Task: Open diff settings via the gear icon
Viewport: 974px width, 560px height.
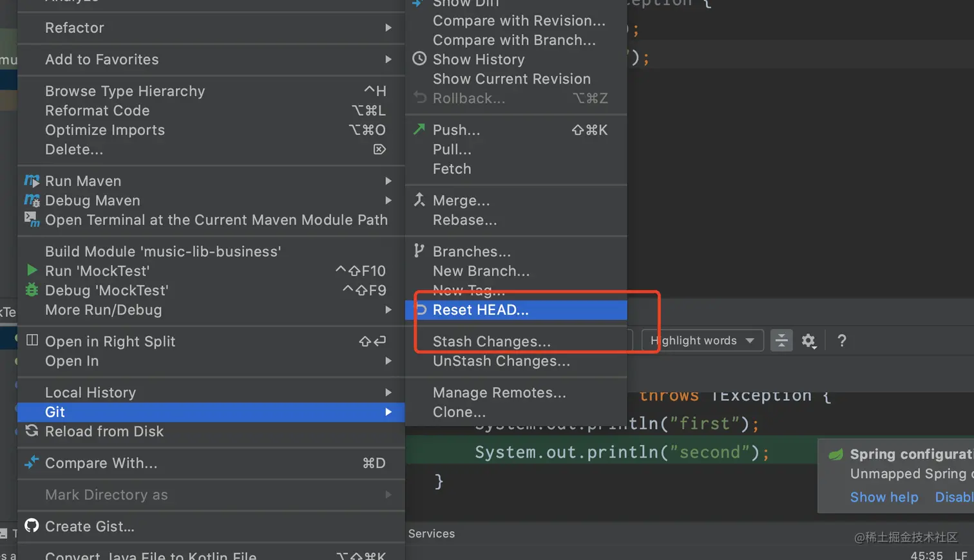Action: (x=808, y=341)
